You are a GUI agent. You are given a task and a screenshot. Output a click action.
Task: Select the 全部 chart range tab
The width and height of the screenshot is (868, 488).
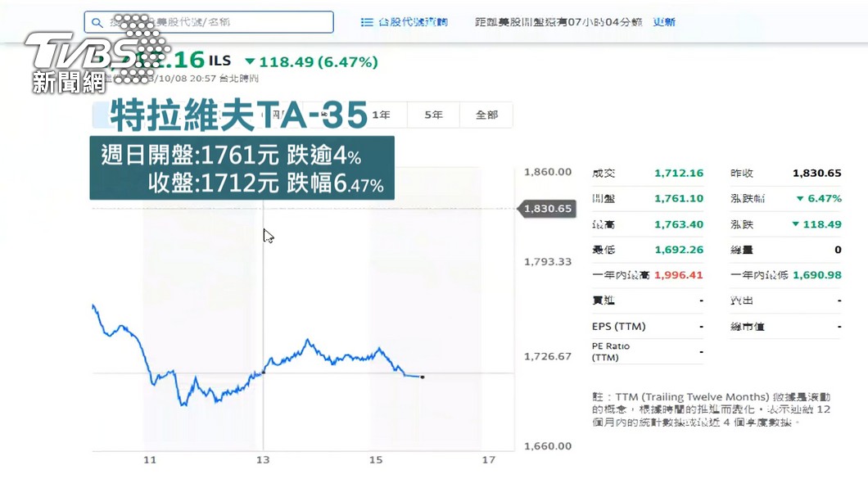pos(486,115)
